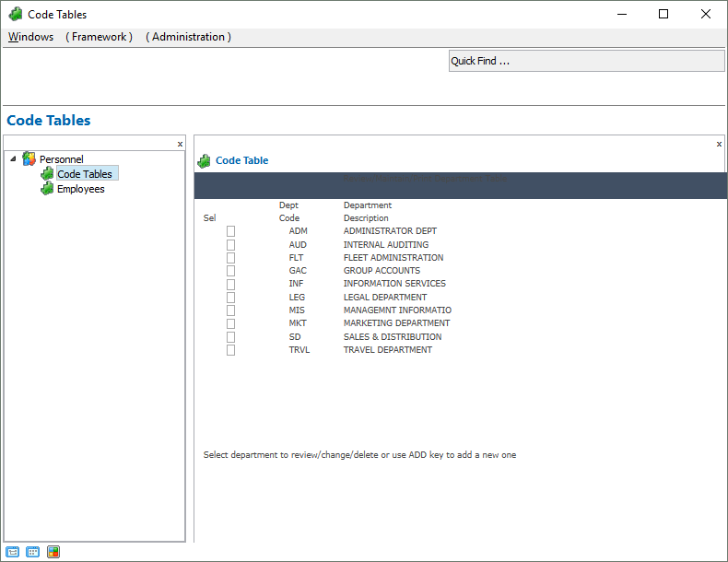The image size is (728, 562).
Task: Click the Code Table panel header icon
Action: click(x=205, y=160)
